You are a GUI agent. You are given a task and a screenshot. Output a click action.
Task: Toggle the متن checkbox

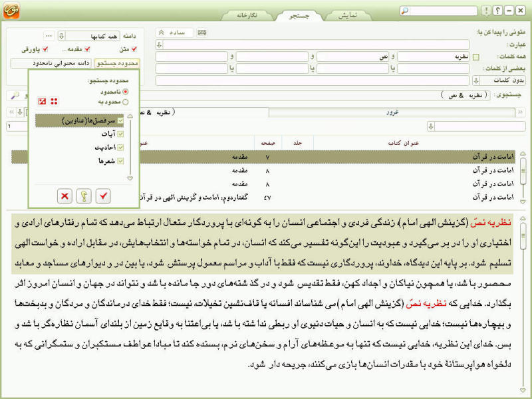click(x=134, y=49)
